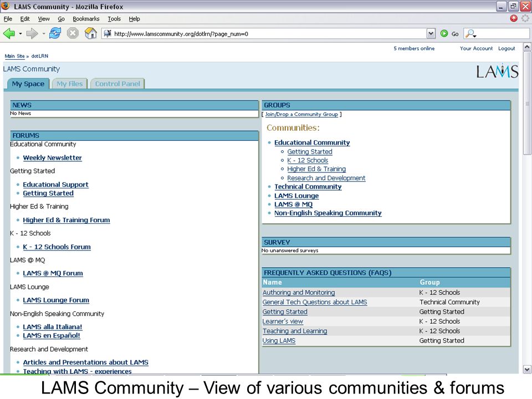This screenshot has height=399, width=532.
Task: Open the Educational Support forum
Action: (x=55, y=185)
